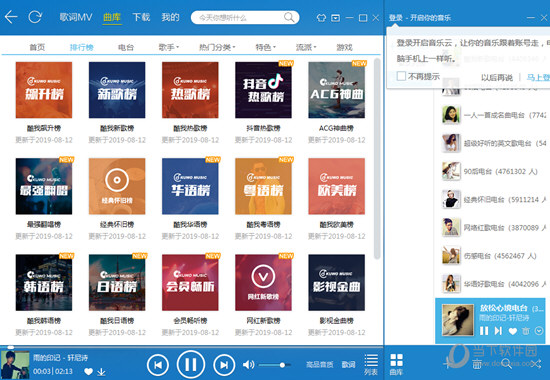Toggle shuffle mode icon in right panel
550x380 pixels.
[536, 364]
